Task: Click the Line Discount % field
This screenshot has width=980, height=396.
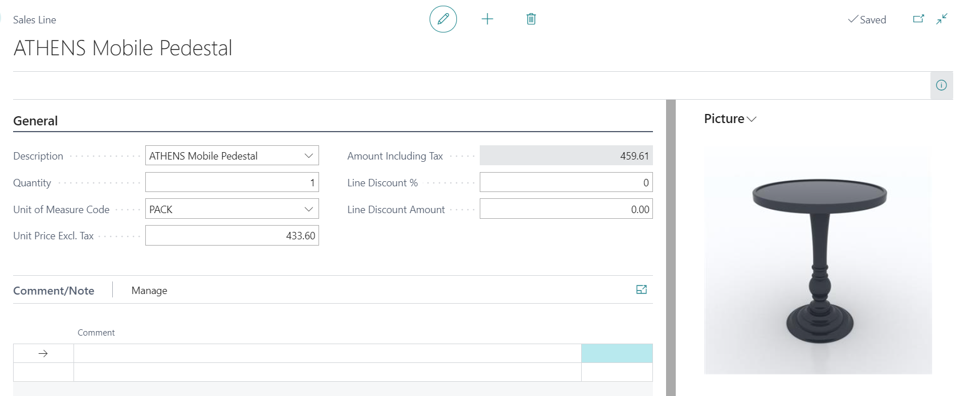Action: click(566, 182)
